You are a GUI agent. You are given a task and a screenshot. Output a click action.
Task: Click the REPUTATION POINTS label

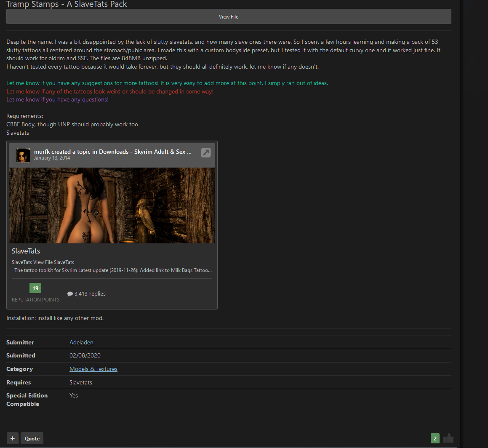click(35, 299)
